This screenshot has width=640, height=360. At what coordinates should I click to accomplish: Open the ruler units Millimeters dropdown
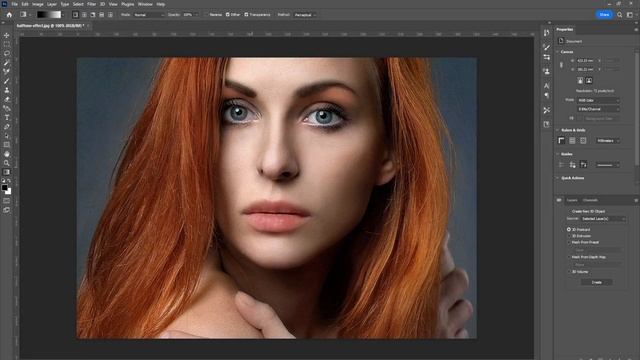tap(608, 140)
